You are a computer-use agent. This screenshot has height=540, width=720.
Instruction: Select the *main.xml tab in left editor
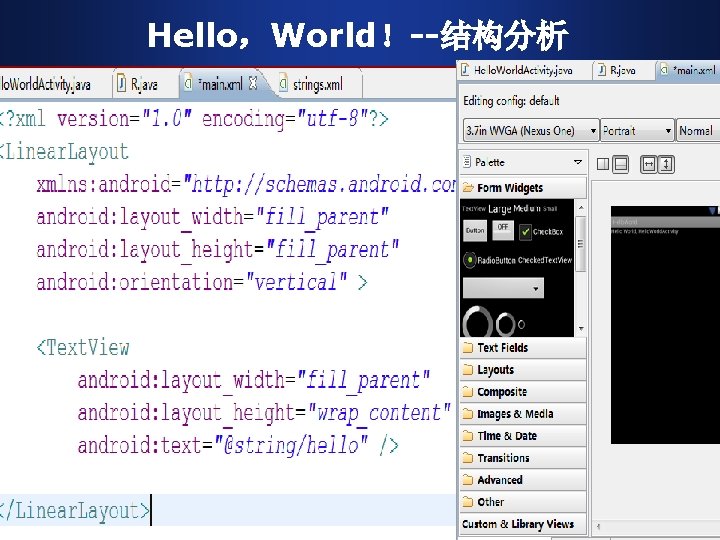[x=220, y=84]
